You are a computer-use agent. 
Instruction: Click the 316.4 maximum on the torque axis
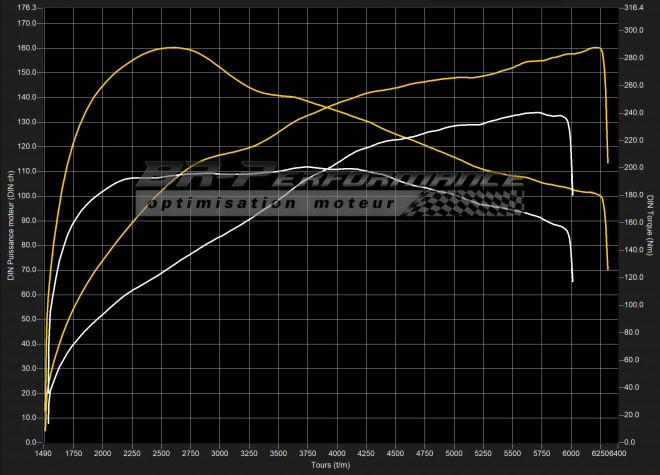(632, 8)
